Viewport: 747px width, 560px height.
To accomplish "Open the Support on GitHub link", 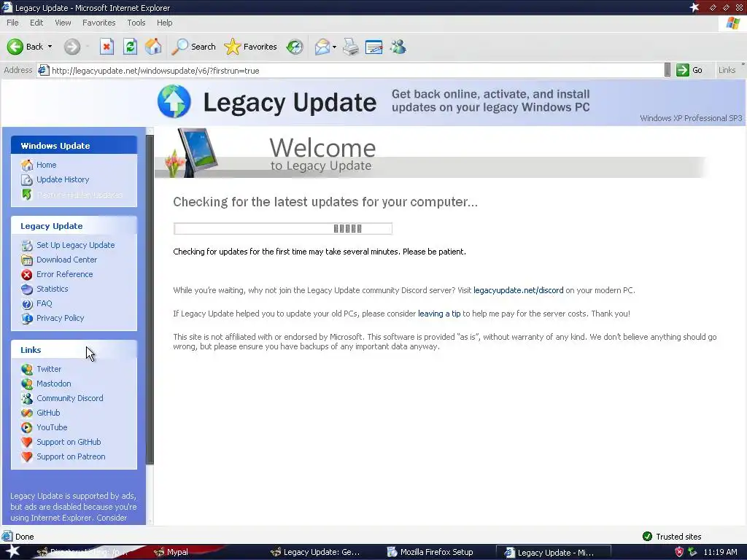I will pyautogui.click(x=69, y=442).
